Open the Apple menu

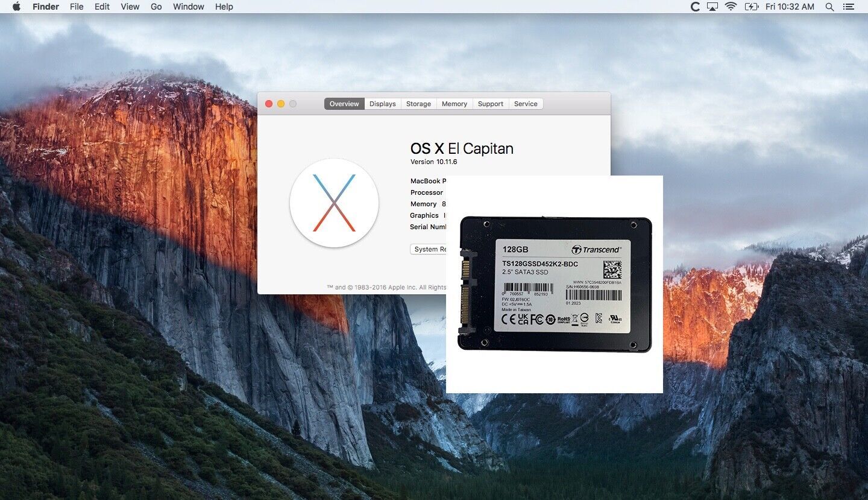16,7
